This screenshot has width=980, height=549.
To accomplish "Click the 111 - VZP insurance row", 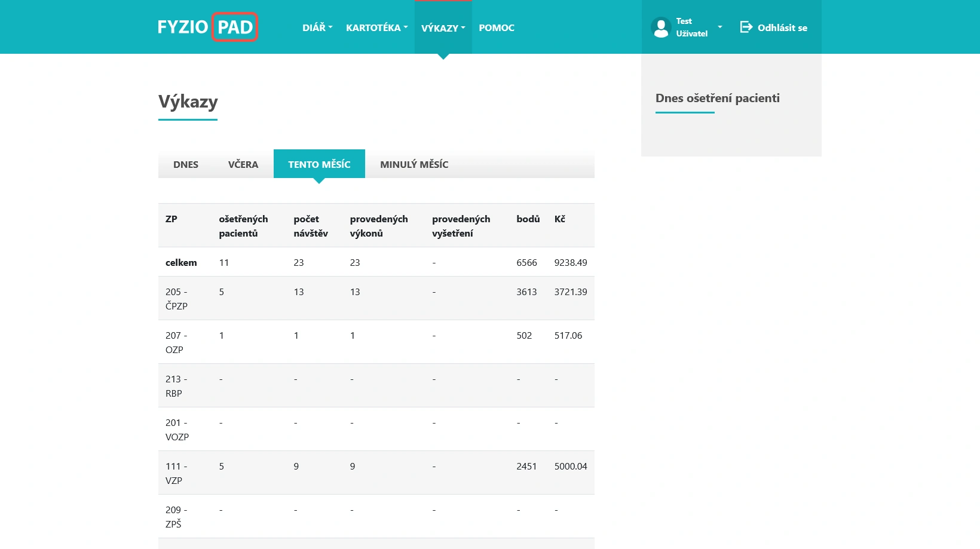I will (x=376, y=473).
